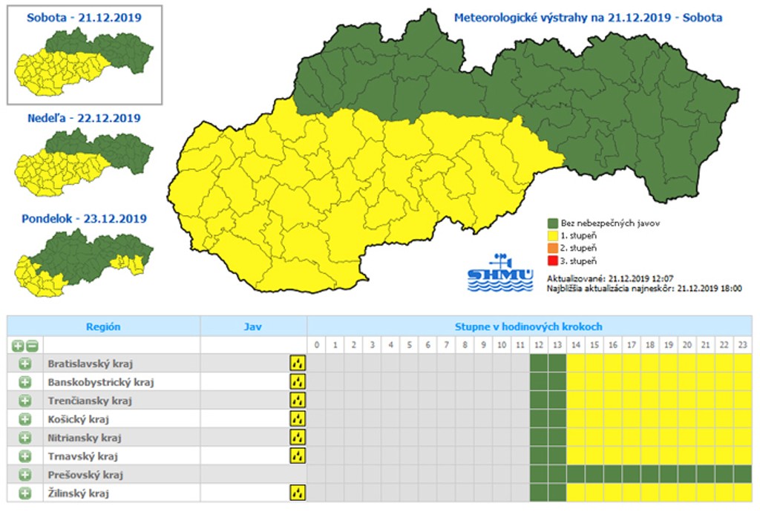Click the grey collapse-all minus icon in header row

click(x=32, y=346)
